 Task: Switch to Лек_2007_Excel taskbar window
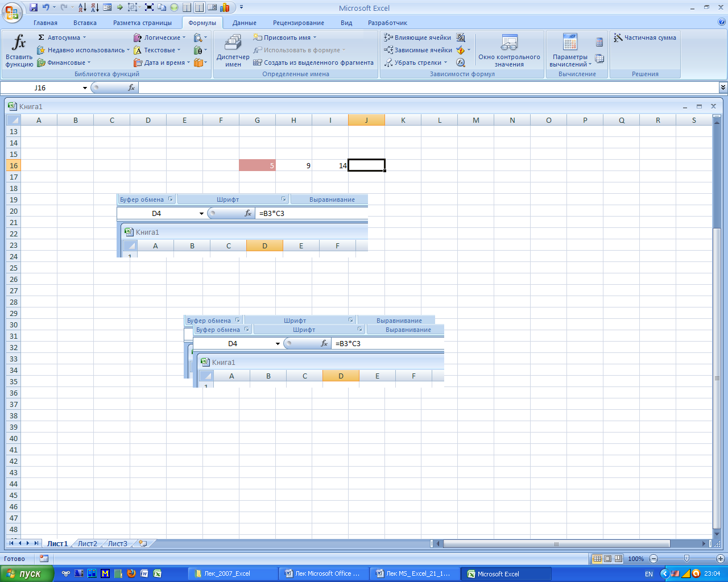pos(233,573)
